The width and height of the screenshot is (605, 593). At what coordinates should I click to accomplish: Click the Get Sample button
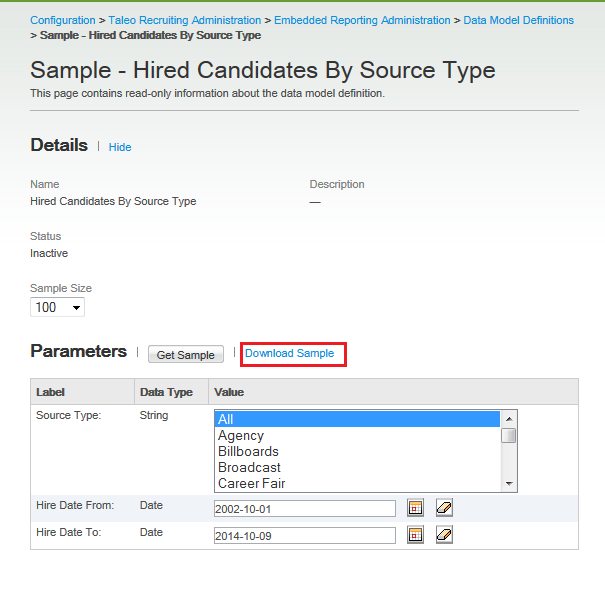coord(186,355)
